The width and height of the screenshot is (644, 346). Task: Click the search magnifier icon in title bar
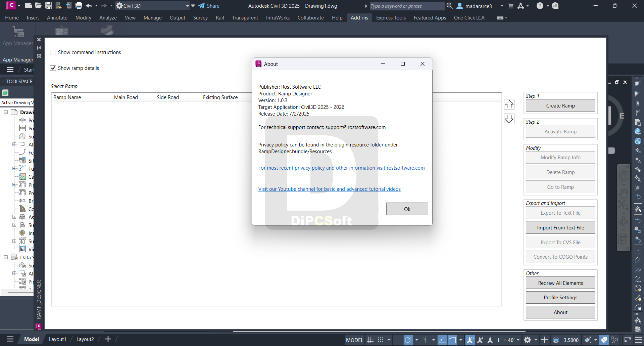[450, 6]
